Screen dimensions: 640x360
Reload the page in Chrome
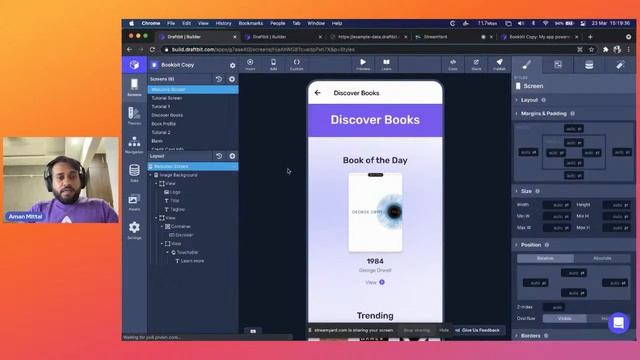point(152,49)
